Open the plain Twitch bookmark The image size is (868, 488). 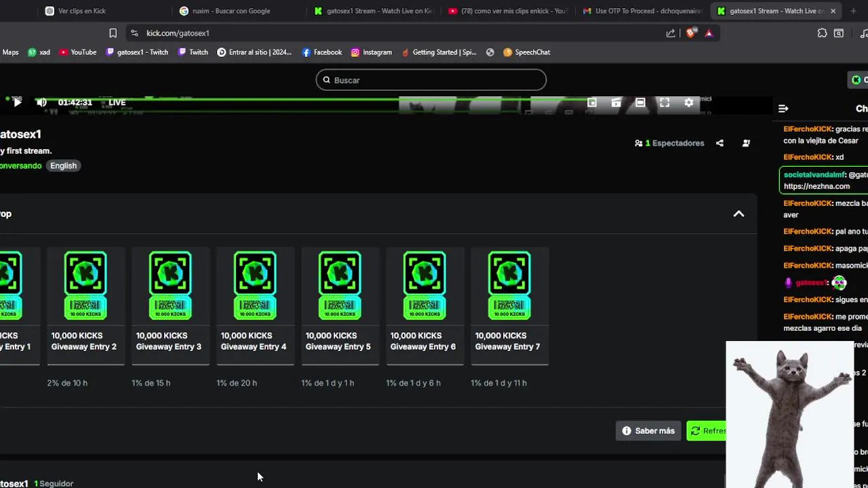193,52
